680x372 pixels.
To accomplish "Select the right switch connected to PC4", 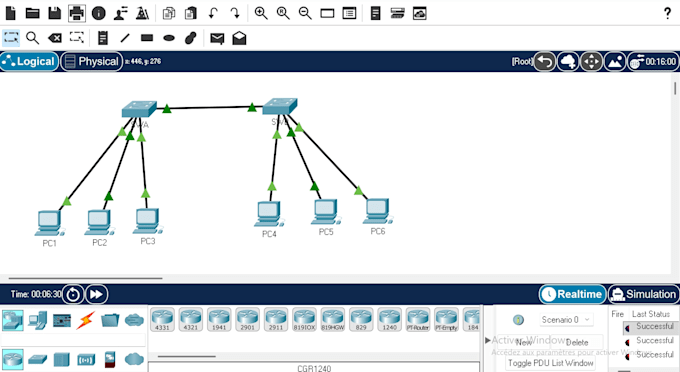I will pos(280,106).
